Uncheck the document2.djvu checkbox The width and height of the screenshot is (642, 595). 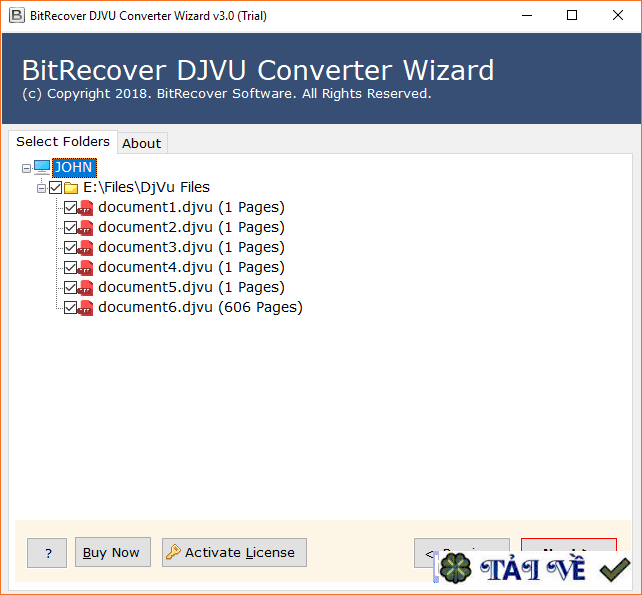click(x=70, y=228)
